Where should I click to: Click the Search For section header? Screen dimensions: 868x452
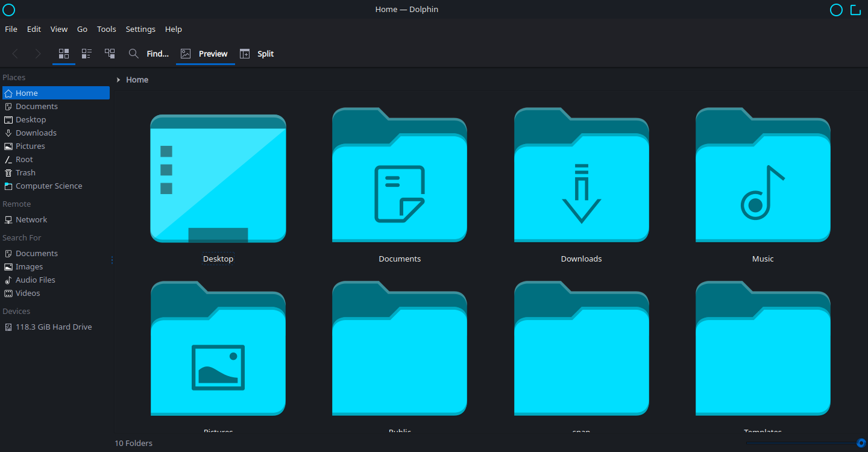pyautogui.click(x=22, y=237)
